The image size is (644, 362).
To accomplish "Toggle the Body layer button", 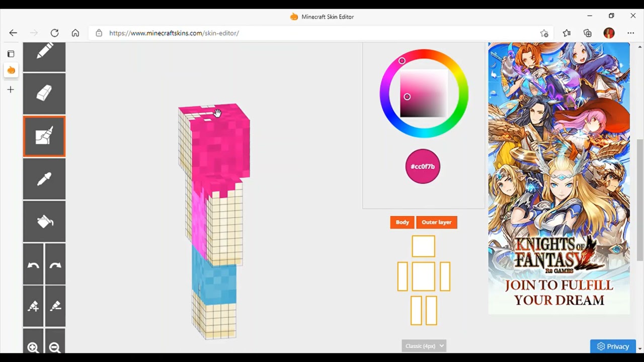I will coord(403,222).
